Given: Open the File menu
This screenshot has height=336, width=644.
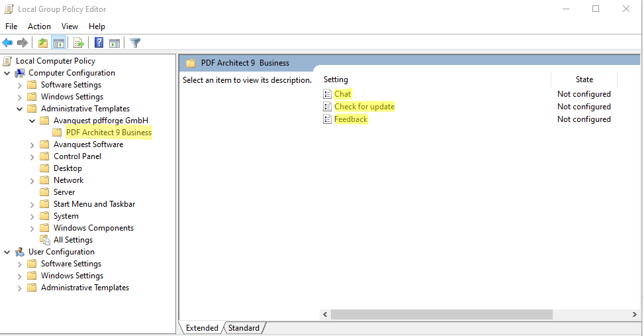Looking at the screenshot, I should 11,27.
